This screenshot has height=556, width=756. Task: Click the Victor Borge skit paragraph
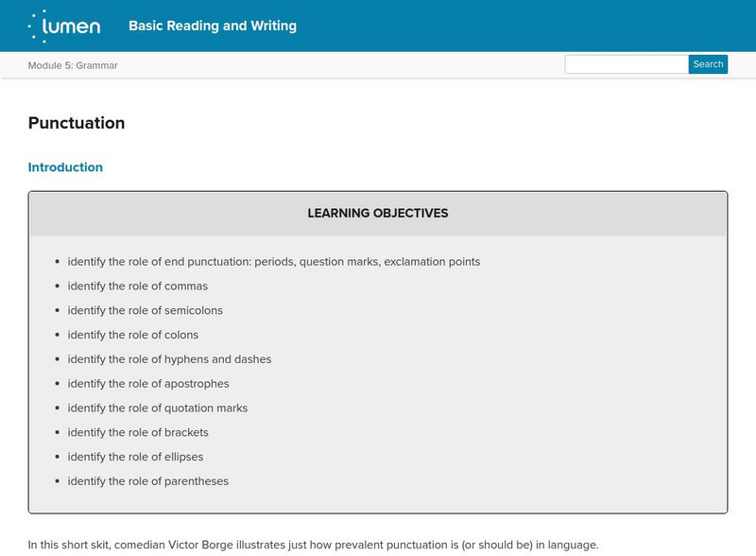(x=313, y=545)
